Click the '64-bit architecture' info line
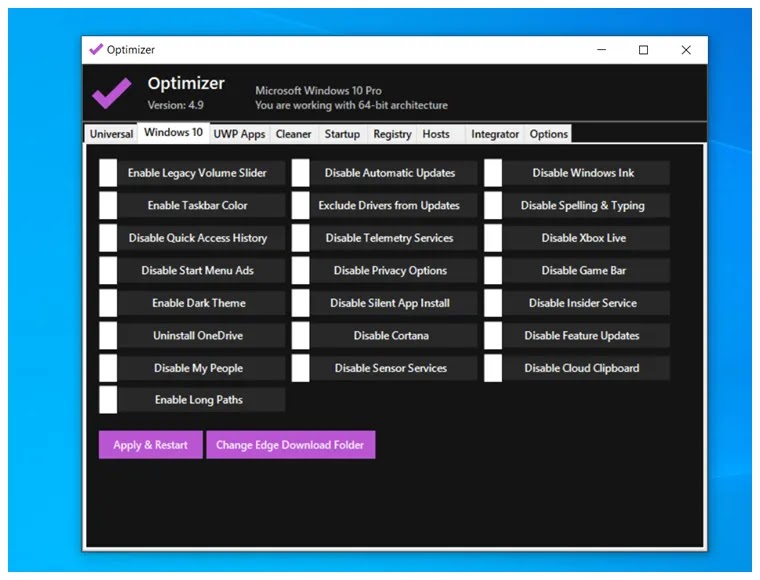The height and width of the screenshot is (580, 760). (351, 105)
